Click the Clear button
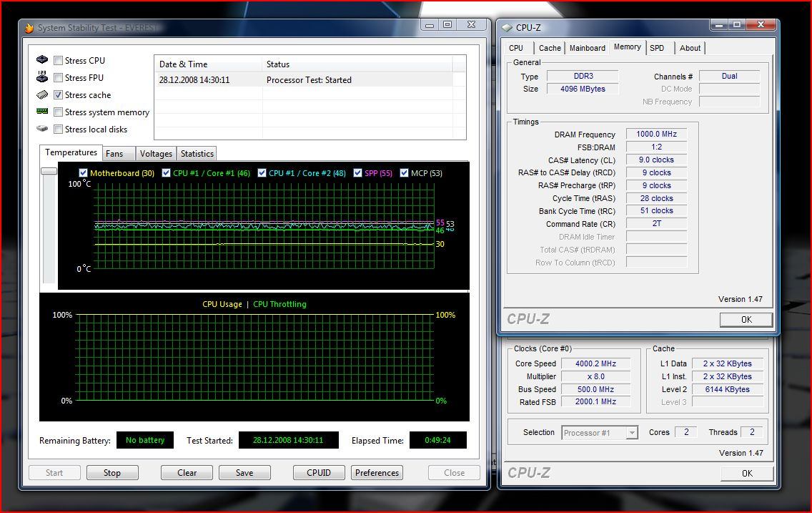 coord(187,473)
